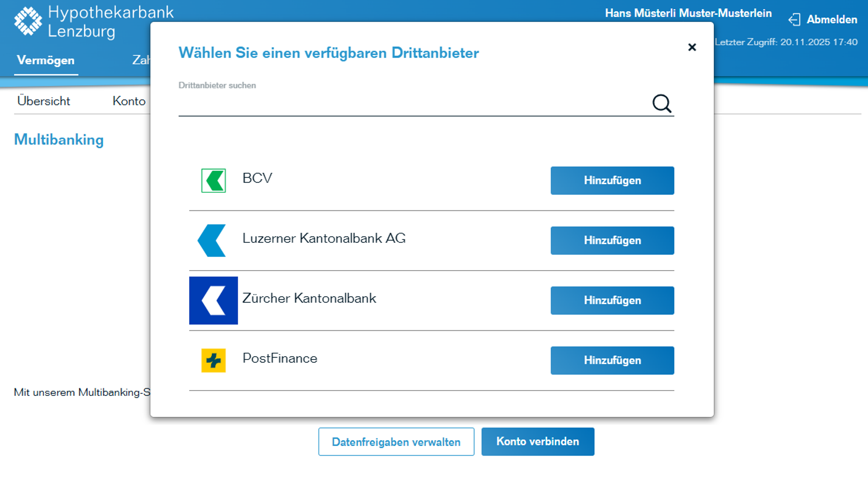Hinzufügen next to PostFinance
This screenshot has width=868, height=496.
[612, 360]
